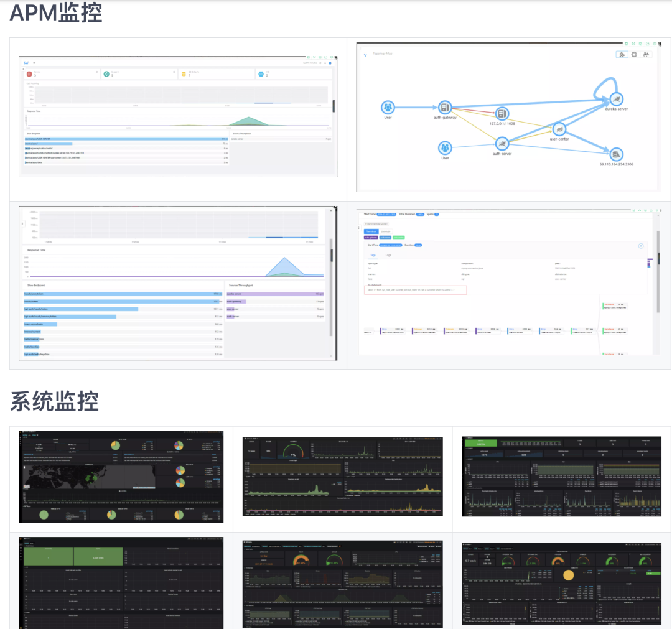This screenshot has width=672, height=629.
Task: Click the 59.110.164.254:3306 database node
Action: point(616,154)
